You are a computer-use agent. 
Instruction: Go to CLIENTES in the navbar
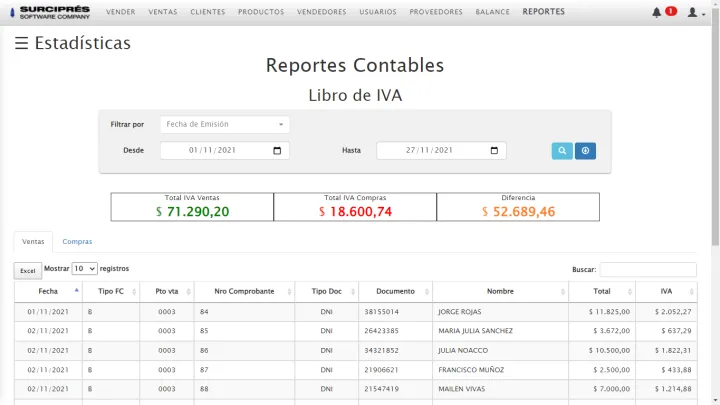(x=208, y=12)
